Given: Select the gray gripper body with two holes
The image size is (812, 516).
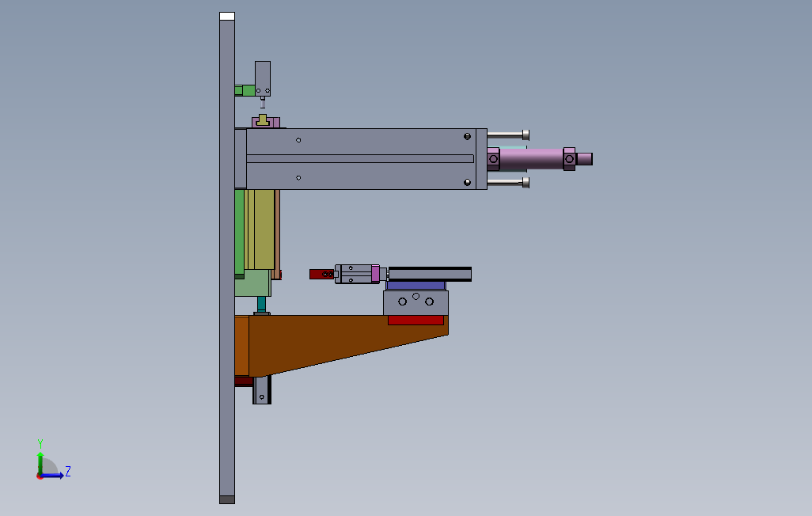Looking at the screenshot, I should [x=357, y=274].
